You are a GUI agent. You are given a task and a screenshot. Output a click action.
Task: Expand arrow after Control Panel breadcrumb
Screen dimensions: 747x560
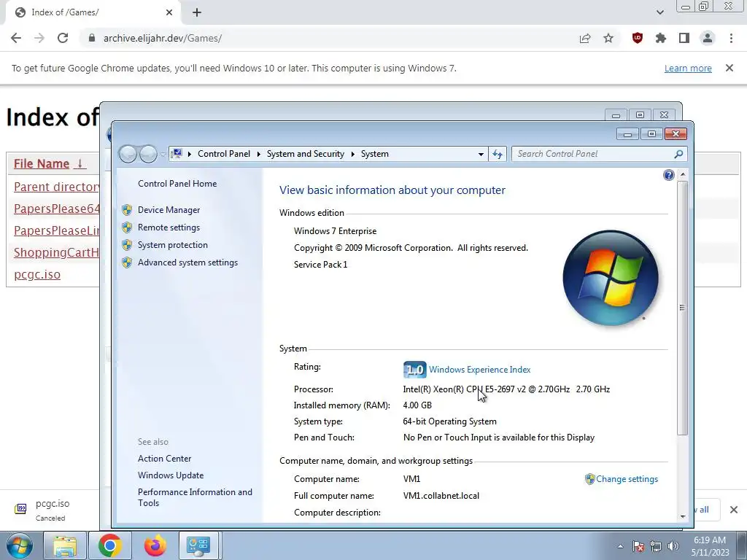(258, 155)
